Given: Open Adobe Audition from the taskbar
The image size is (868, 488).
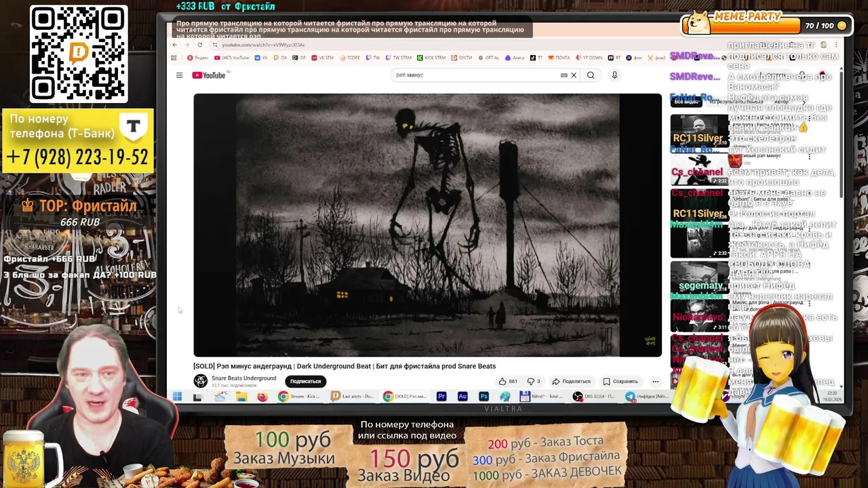Looking at the screenshot, I should [x=462, y=396].
